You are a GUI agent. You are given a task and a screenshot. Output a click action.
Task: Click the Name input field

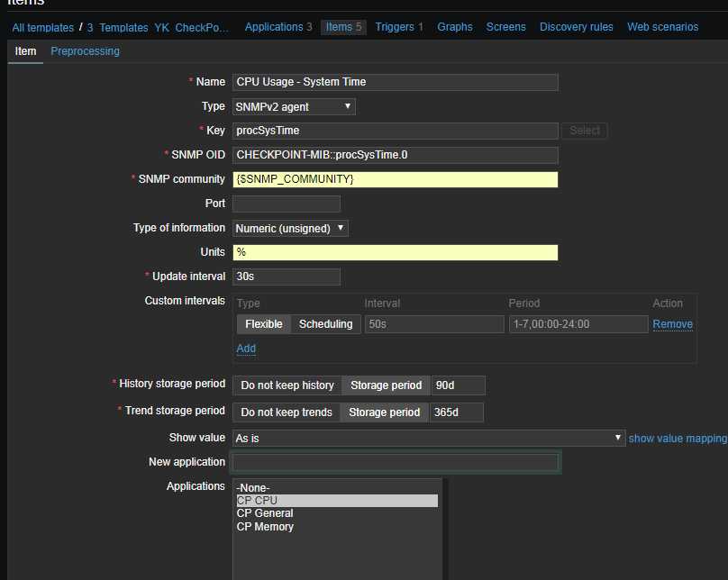[395, 82]
